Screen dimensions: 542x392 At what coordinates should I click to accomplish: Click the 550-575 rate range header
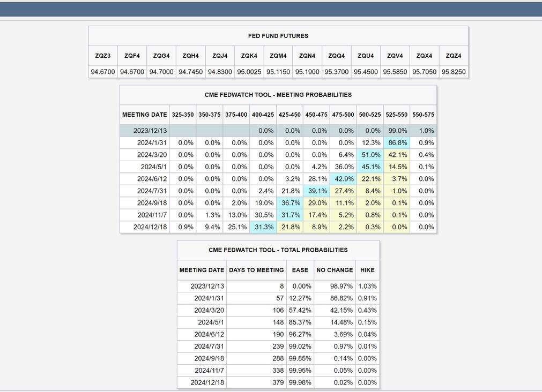(423, 115)
